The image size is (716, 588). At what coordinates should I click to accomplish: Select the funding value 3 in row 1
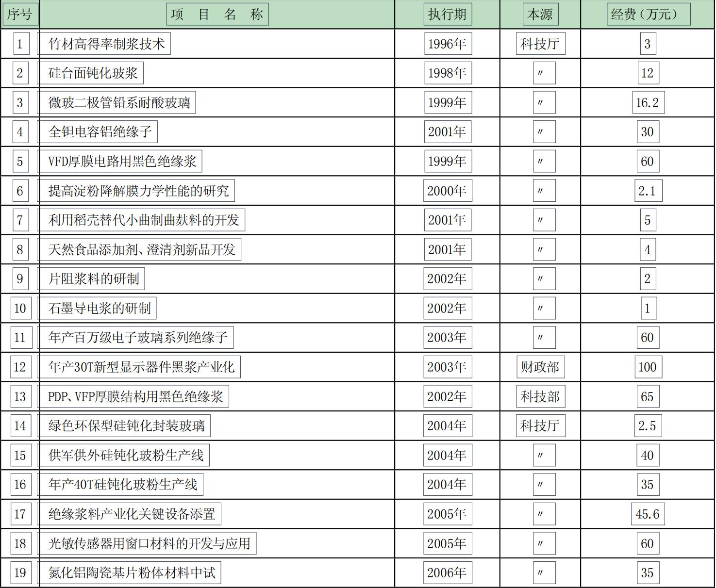[648, 44]
